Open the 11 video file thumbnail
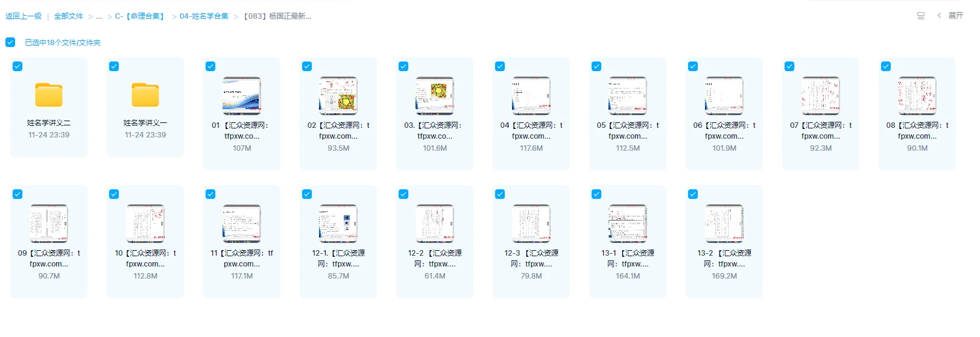This screenshot has height=337, width=980. click(242, 224)
